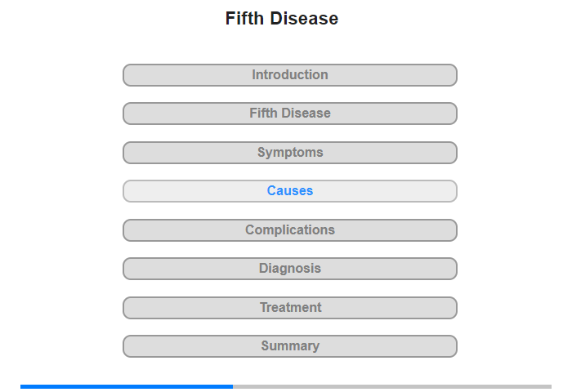Choose Introduction from the topic menu

coord(290,75)
